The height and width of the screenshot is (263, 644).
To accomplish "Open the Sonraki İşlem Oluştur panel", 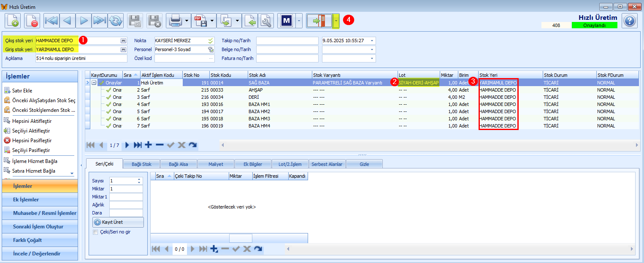I will click(x=40, y=227).
